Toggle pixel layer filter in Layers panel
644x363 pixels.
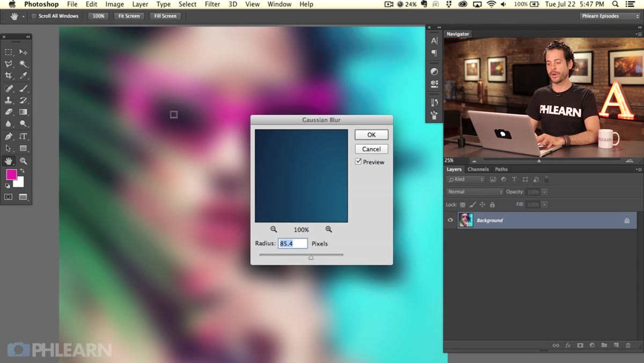pos(493,179)
